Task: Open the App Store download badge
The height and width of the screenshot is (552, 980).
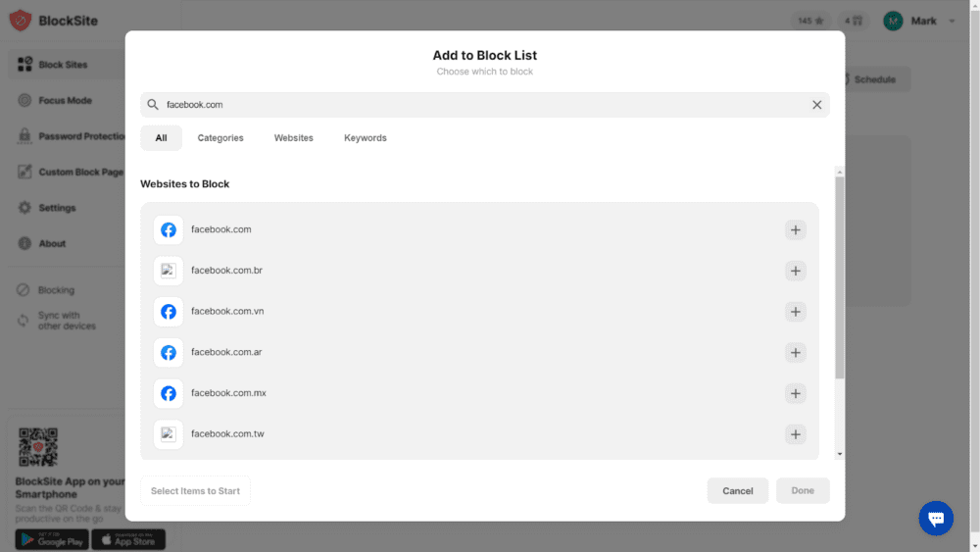Action: point(128,539)
